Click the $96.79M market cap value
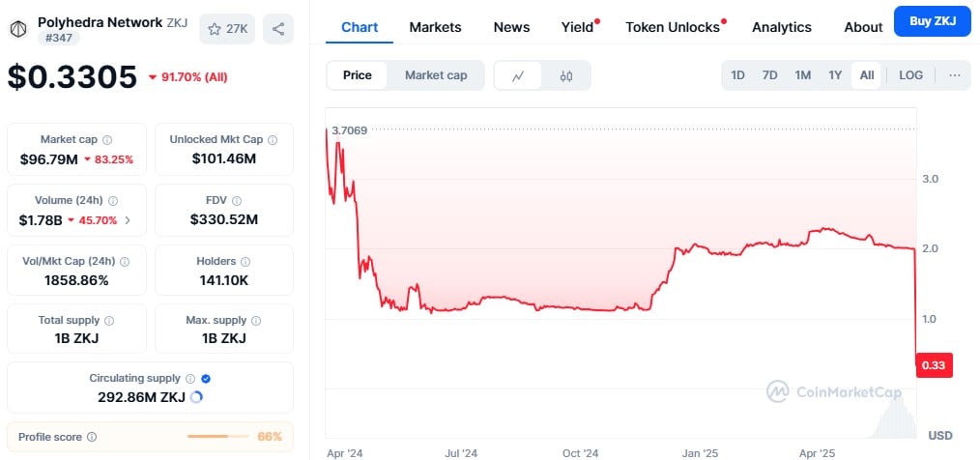 tap(48, 159)
